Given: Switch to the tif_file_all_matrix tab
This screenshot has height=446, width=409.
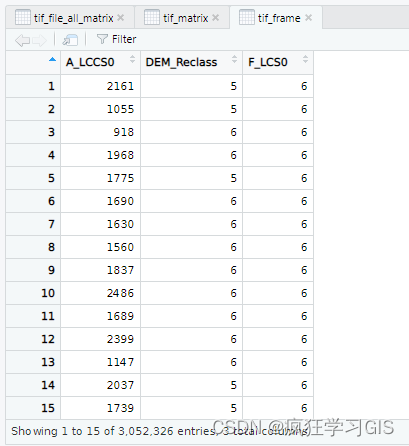Looking at the screenshot, I should coord(73,18).
